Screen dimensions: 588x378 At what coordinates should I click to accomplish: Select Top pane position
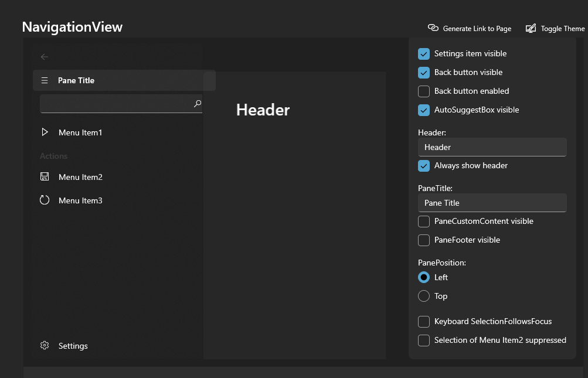(x=423, y=296)
